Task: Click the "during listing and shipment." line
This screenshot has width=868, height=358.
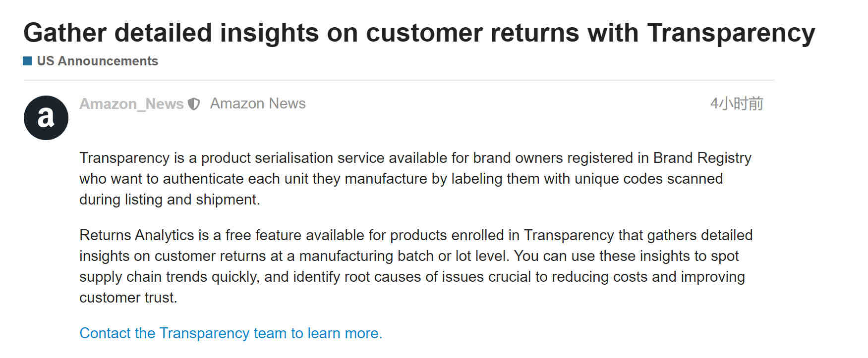Action: click(x=170, y=200)
